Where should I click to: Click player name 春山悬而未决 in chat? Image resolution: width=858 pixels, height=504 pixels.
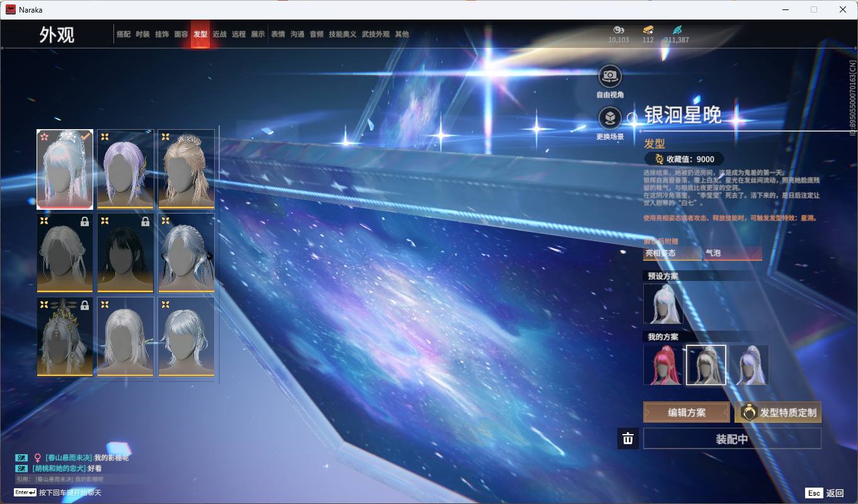(x=69, y=457)
